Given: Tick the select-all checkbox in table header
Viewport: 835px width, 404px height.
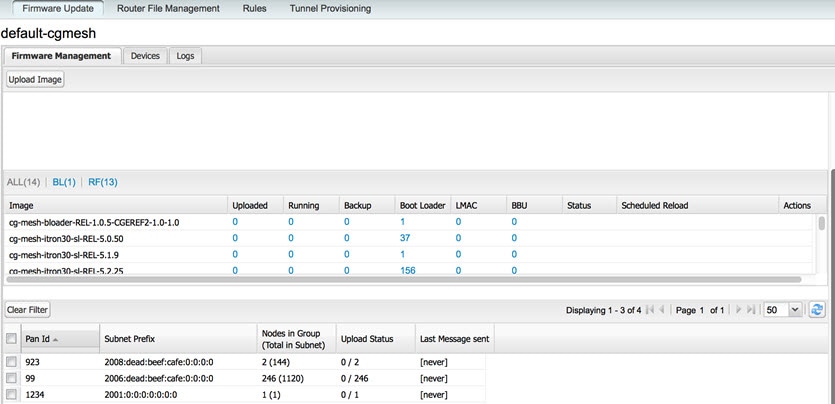Looking at the screenshot, I should pos(11,339).
